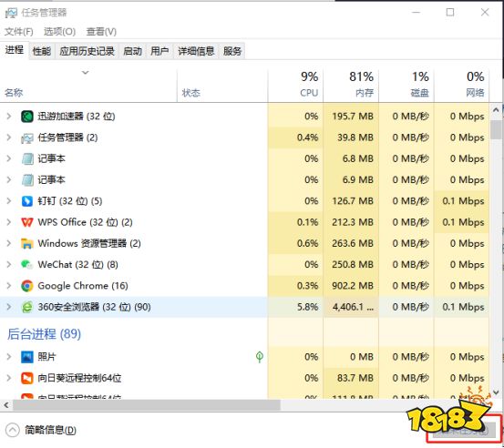
Task: Expand Windows 资源管理器 (2) group
Action: coord(9,243)
